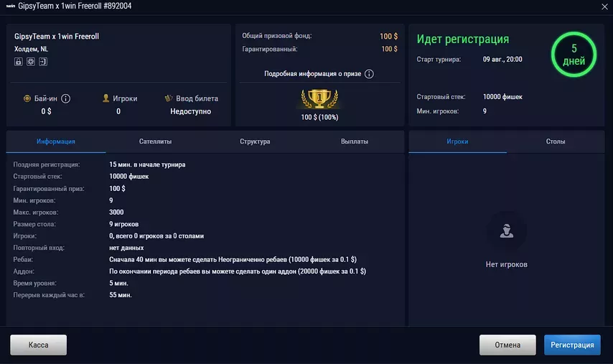Switch to the Информация tab
This screenshot has height=364, width=613.
pyautogui.click(x=56, y=141)
